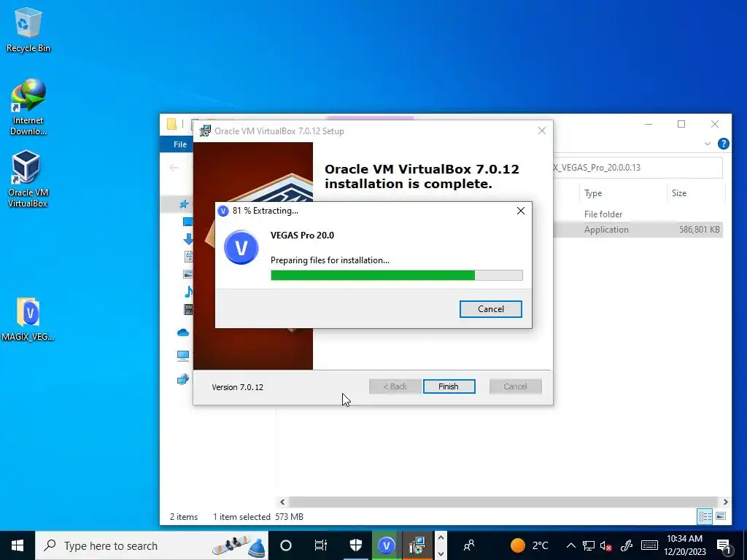Open the touch keyboard tray icon
This screenshot has height=560, width=747.
(x=649, y=545)
